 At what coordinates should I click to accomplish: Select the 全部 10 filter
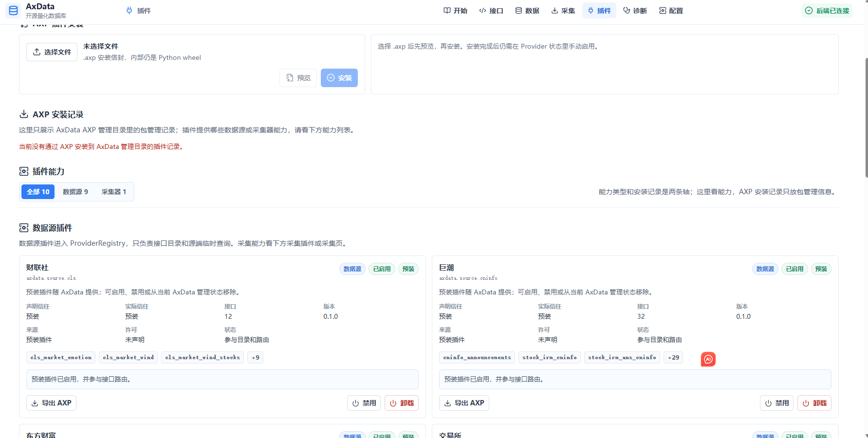pos(38,192)
